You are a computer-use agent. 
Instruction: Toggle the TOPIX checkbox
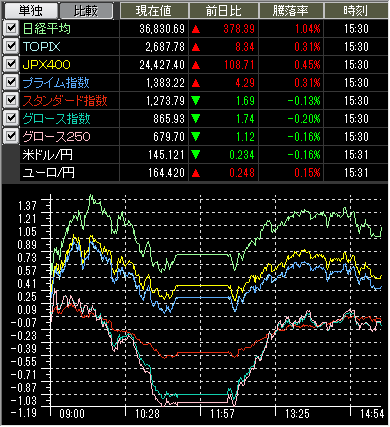click(x=11, y=47)
